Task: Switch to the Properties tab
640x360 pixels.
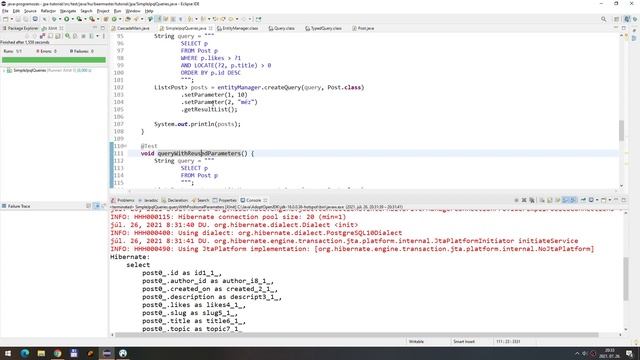Action: [224, 200]
